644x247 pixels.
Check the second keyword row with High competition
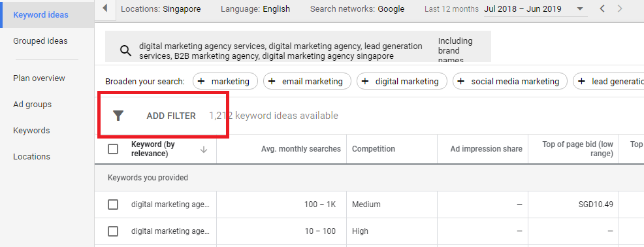coord(113,231)
